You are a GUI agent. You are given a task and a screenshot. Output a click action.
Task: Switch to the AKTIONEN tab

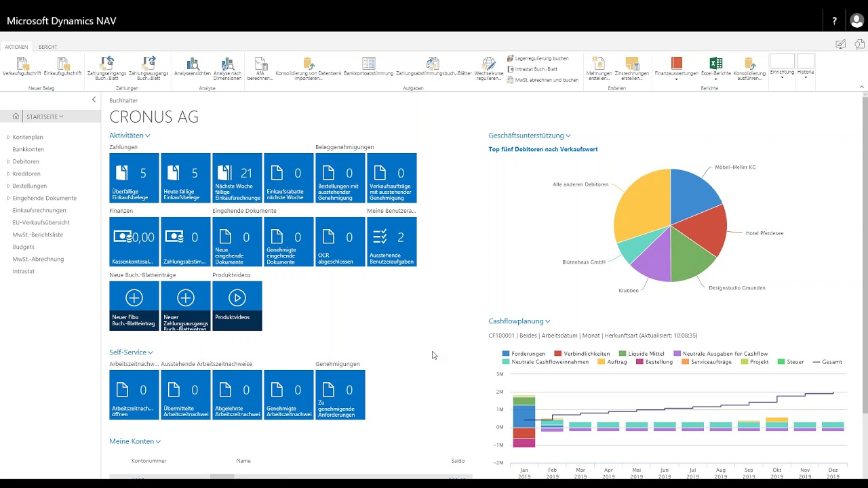coord(16,47)
